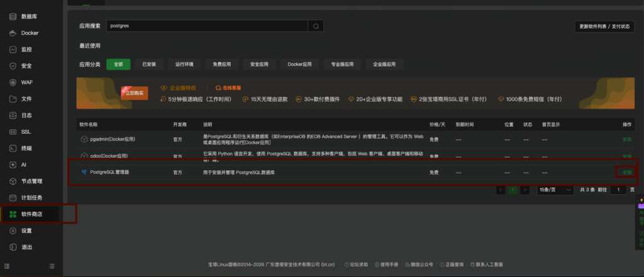This screenshot has height=277, width=644.
Task: Click 用于安装并管理 PostgreSQL数据库 description
Action: tap(238, 172)
